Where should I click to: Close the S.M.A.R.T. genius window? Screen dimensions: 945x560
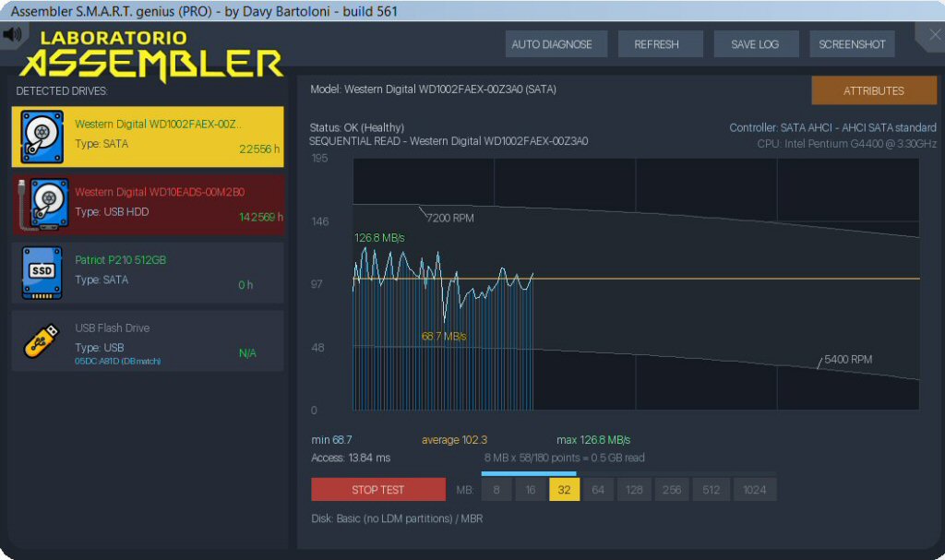[935, 35]
